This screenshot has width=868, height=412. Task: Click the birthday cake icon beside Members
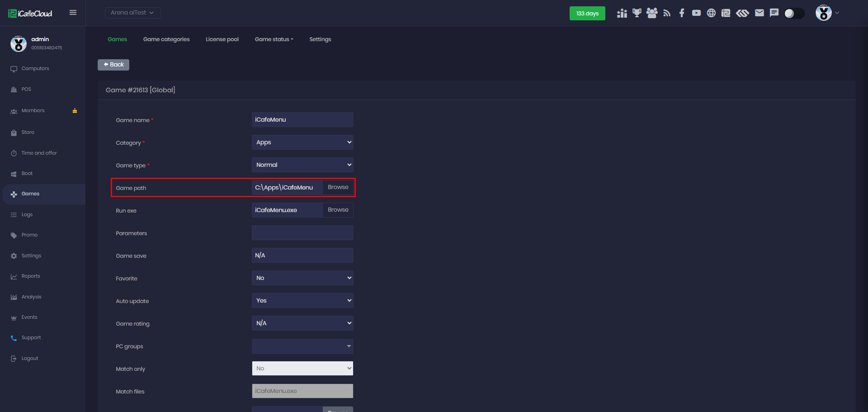pyautogui.click(x=75, y=111)
